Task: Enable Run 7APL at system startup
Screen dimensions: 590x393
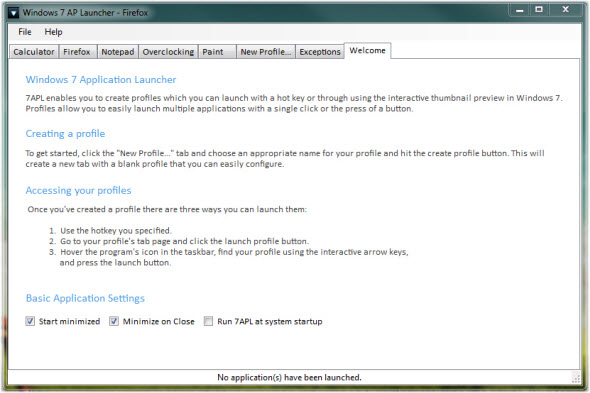Action: (x=208, y=321)
